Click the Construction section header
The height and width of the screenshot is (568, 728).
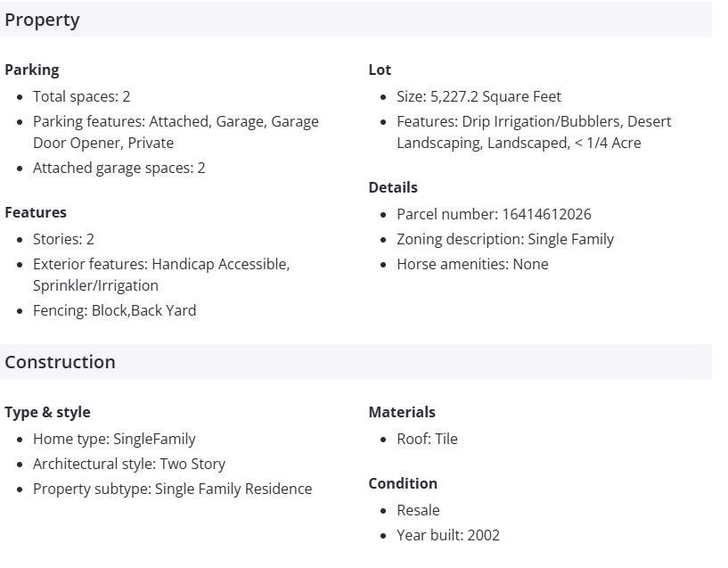click(x=60, y=362)
